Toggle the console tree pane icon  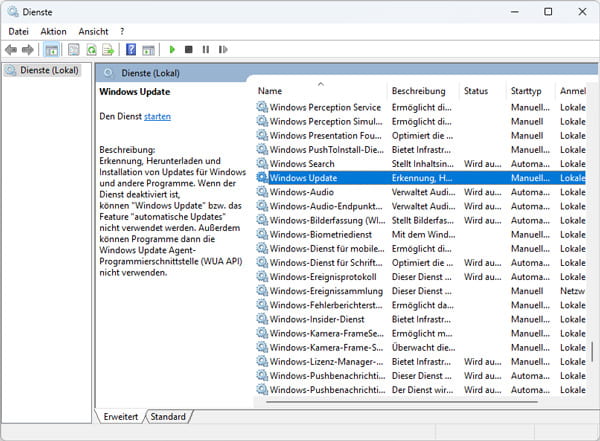tap(52, 50)
